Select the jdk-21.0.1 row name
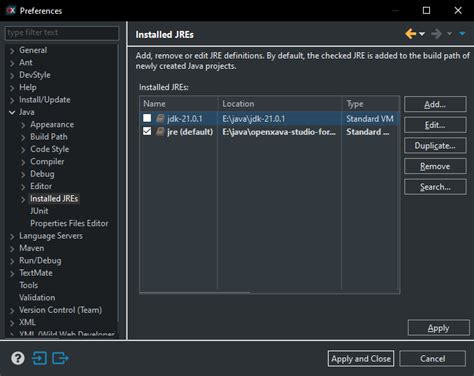The height and width of the screenshot is (376, 474). pos(185,119)
